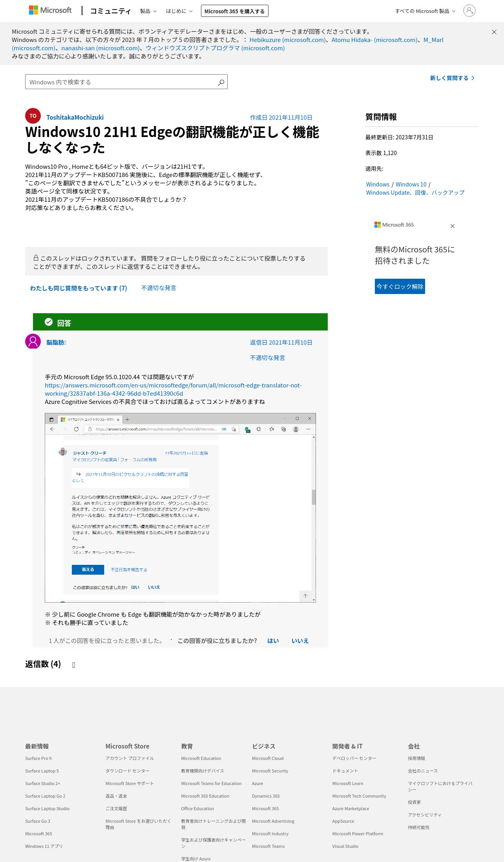Open 会社のニュース footer link
Image resolution: width=504 pixels, height=862 pixels.
pos(423,771)
